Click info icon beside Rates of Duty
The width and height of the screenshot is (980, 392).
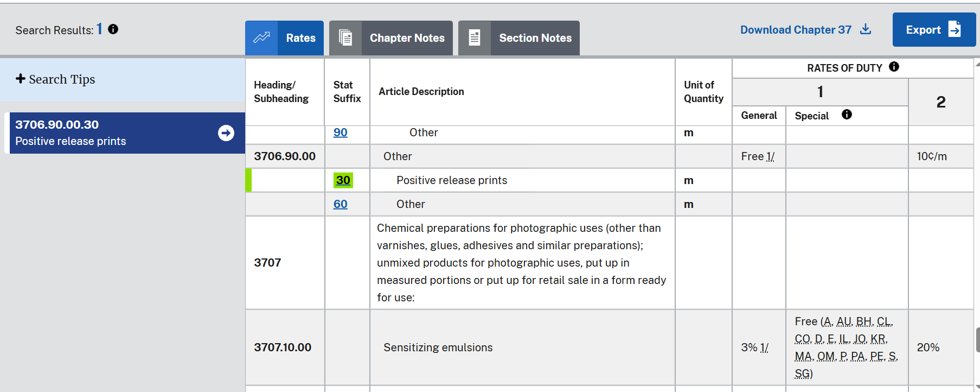tap(894, 67)
